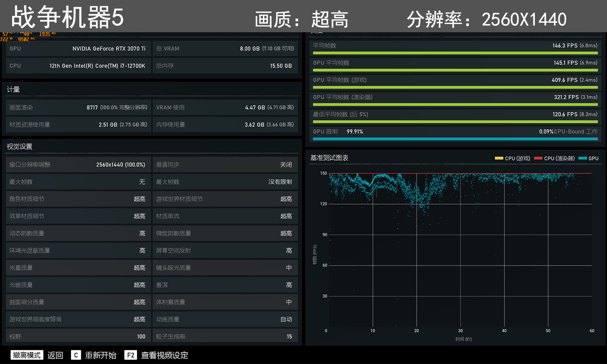607x364 pixels.
Task: Click 返回 to go back
Action: pos(55,355)
